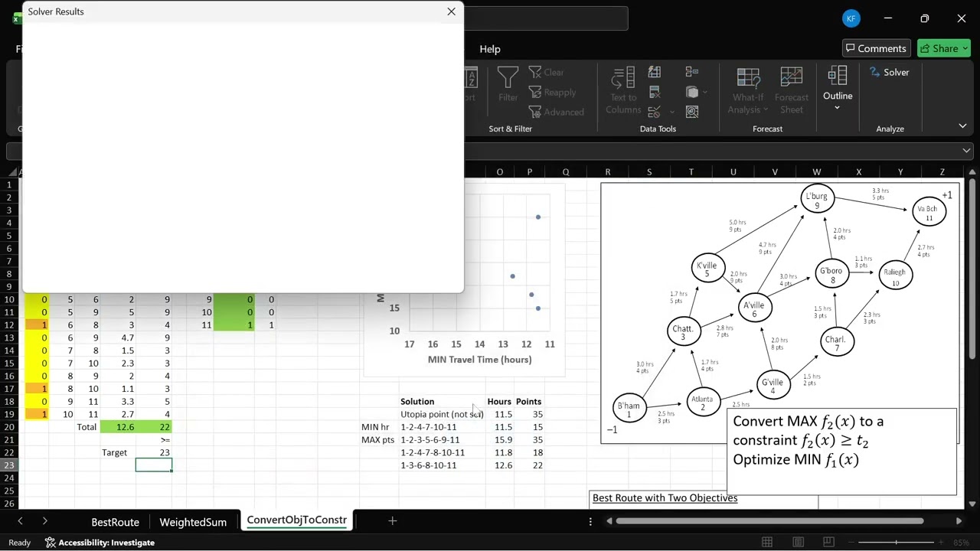Viewport: 980px width, 551px height.
Task: Click Remove Duplicates icon in Data Tools
Action: coord(655,92)
